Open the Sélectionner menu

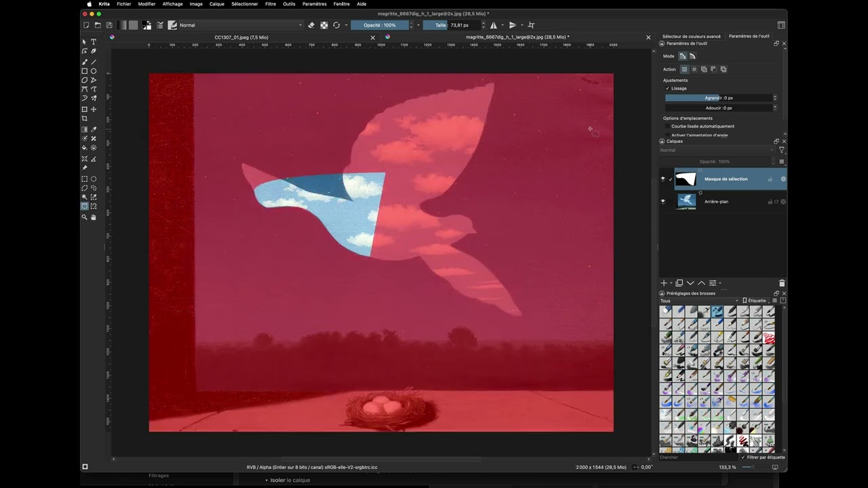pyautogui.click(x=245, y=4)
